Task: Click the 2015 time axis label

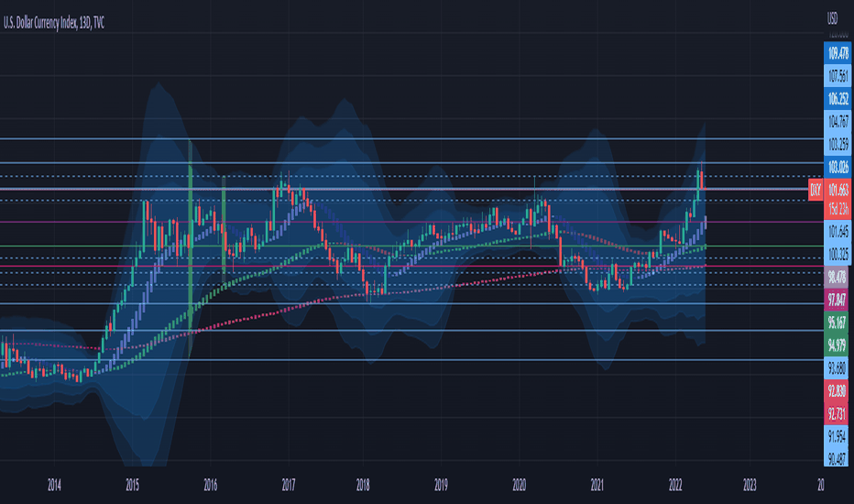Action: click(x=132, y=485)
